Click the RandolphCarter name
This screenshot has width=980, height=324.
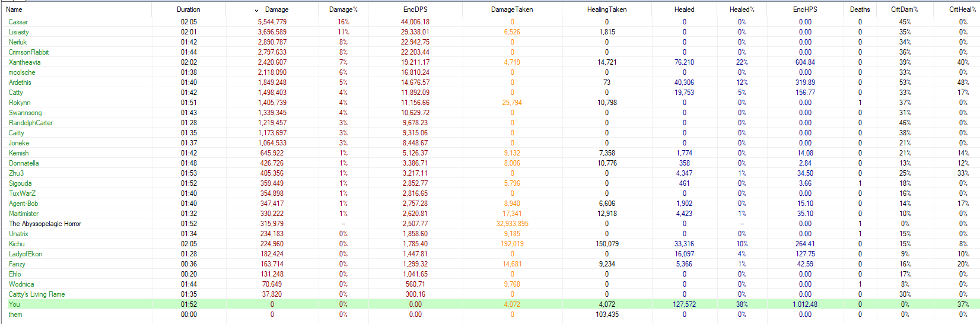(x=31, y=123)
